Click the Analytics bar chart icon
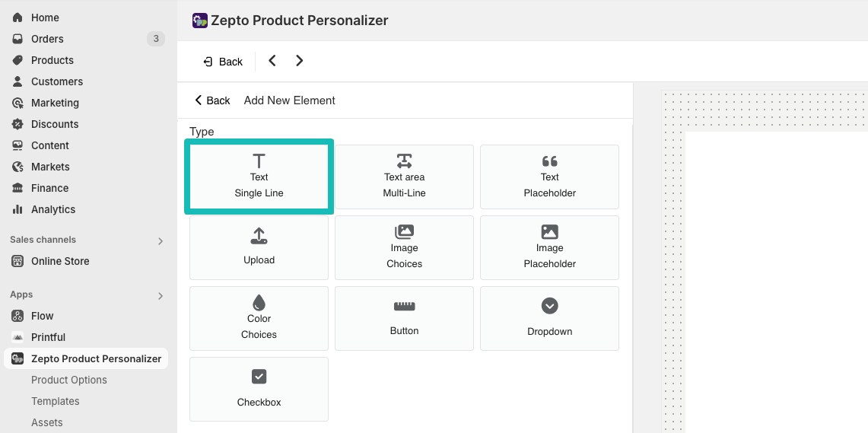The image size is (868, 433). [x=17, y=209]
